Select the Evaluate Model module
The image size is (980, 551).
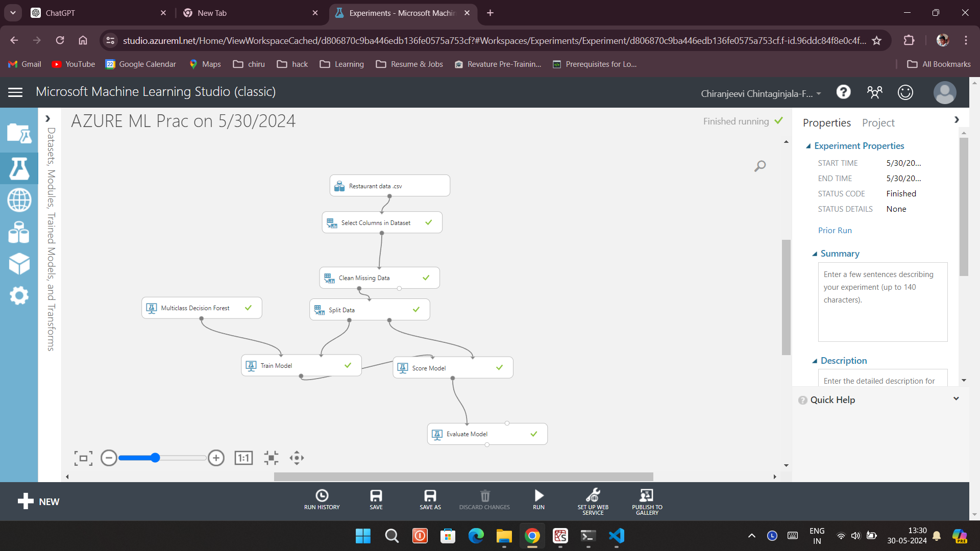click(487, 434)
